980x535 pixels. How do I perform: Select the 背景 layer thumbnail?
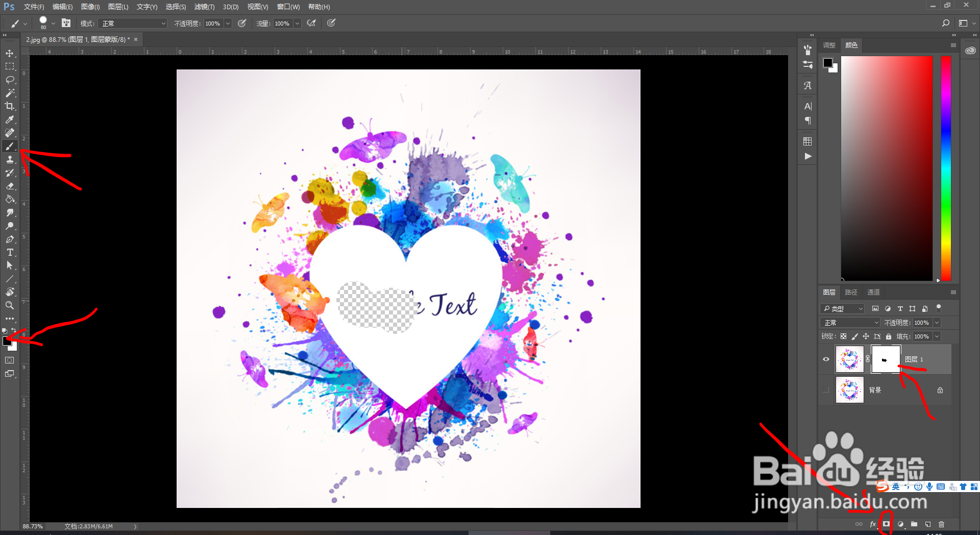point(849,390)
